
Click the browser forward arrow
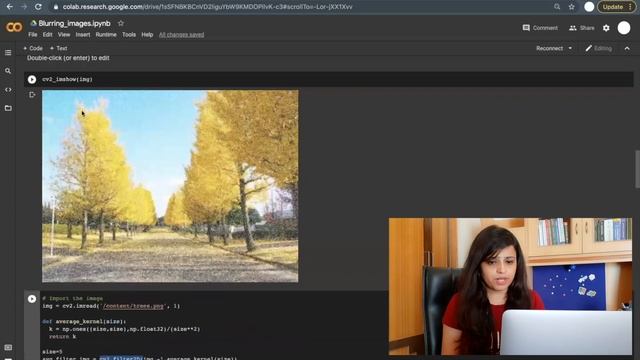(x=24, y=7)
